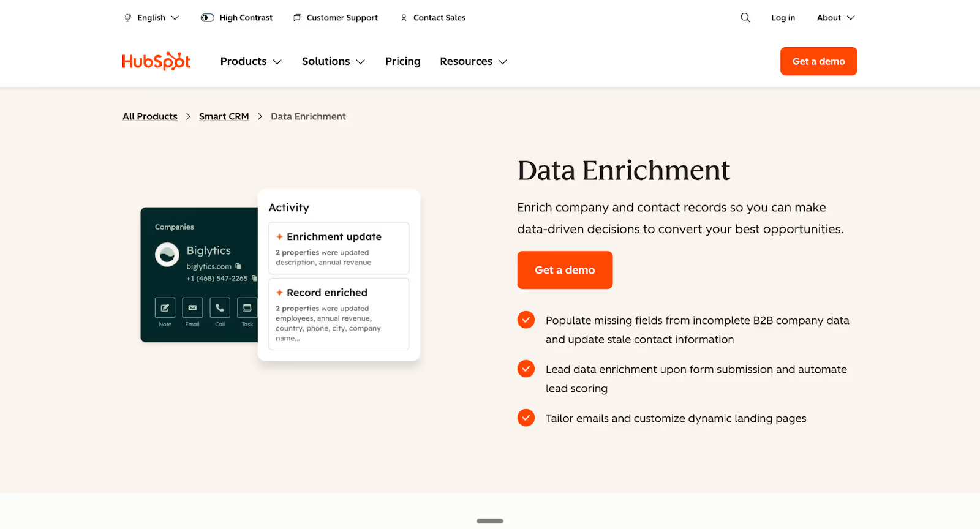Click the +1 (468) 547-2265 phone text
Image resolution: width=980 pixels, height=529 pixels.
point(217,278)
